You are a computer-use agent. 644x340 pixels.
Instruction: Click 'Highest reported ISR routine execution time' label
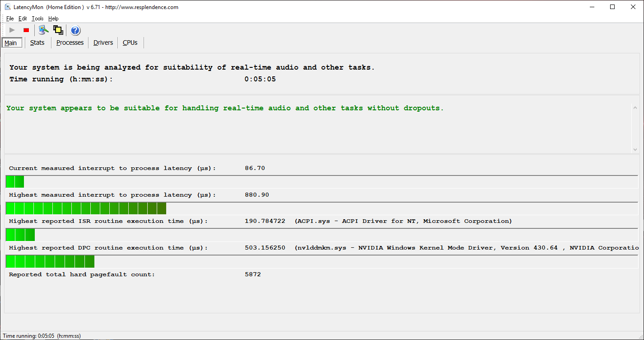[x=108, y=221]
